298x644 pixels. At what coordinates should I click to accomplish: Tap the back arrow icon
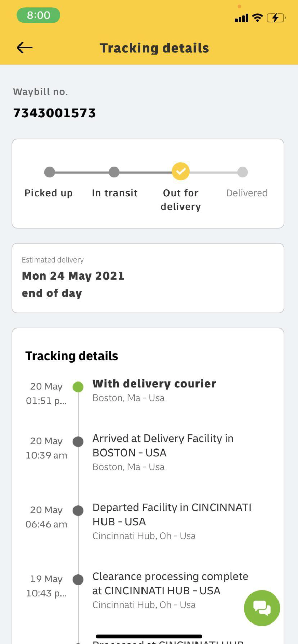[25, 48]
